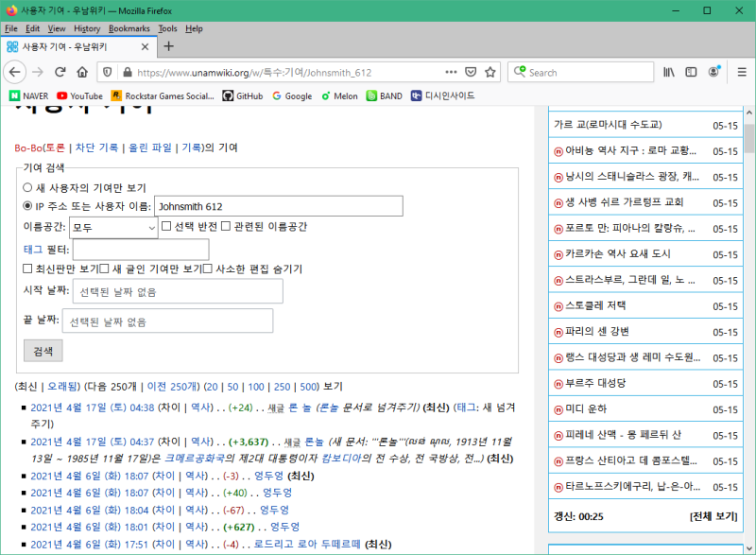This screenshot has width=756, height=555.
Task: Open the 끝 날짜 date picker field
Action: point(168,321)
